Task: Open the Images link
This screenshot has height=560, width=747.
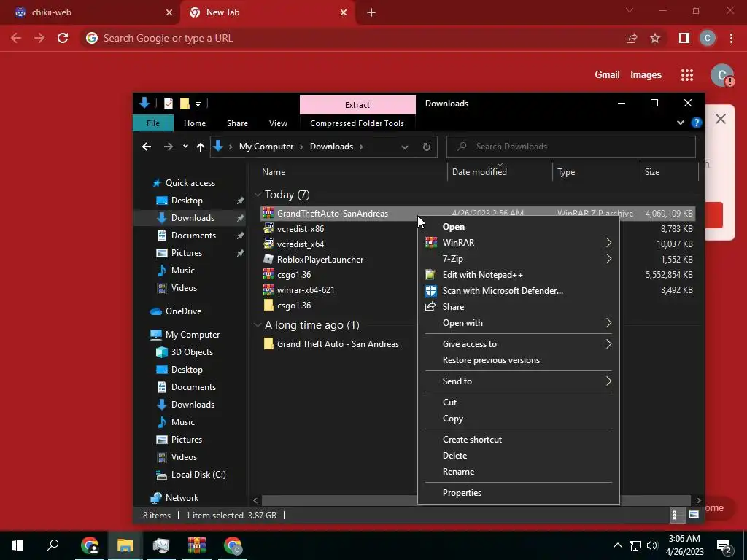Action: (x=646, y=75)
